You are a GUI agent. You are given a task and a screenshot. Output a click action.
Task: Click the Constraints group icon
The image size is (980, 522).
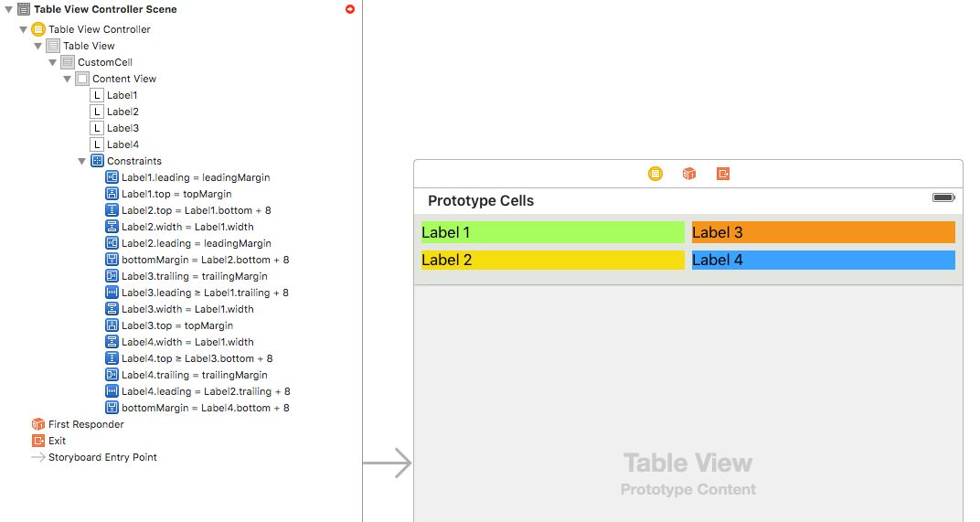tap(97, 161)
